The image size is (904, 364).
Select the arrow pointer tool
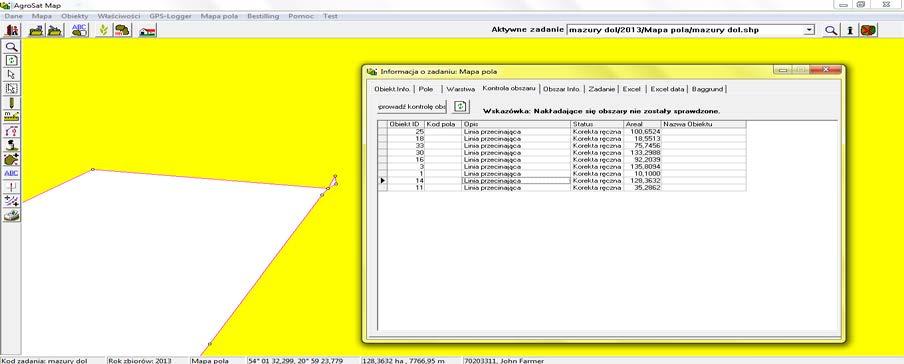pyautogui.click(x=12, y=74)
